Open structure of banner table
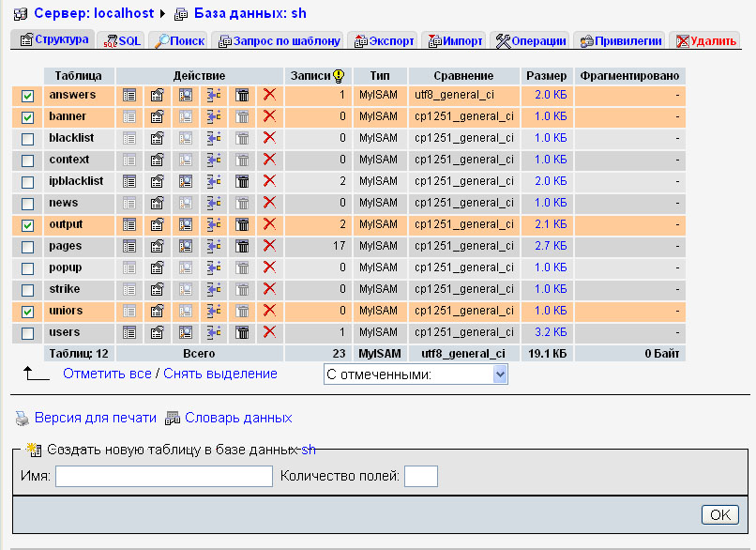 [158, 116]
